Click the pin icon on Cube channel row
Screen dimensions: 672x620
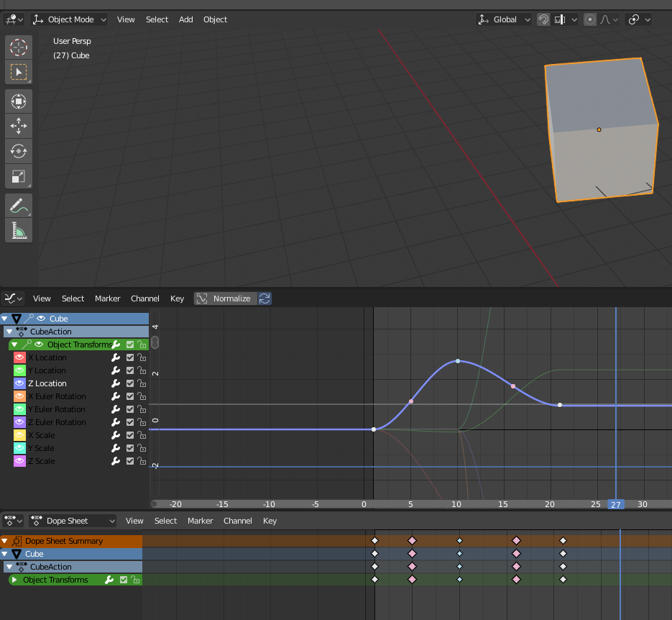pos(29,319)
